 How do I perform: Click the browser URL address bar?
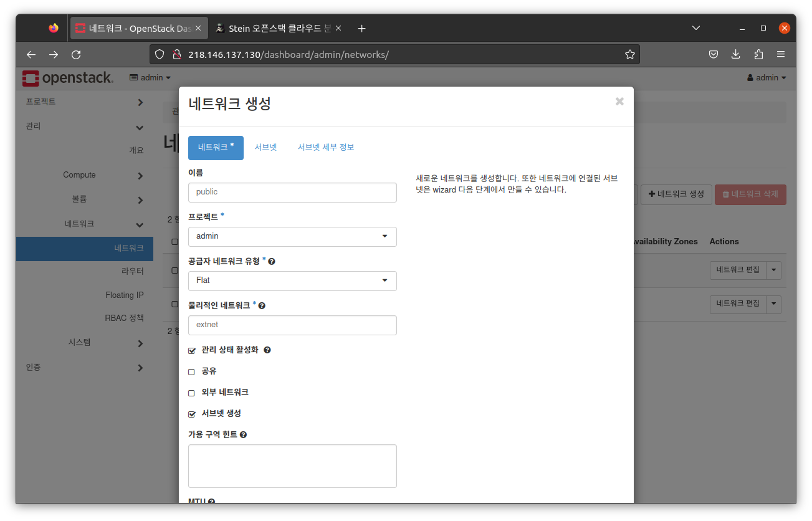[394, 54]
